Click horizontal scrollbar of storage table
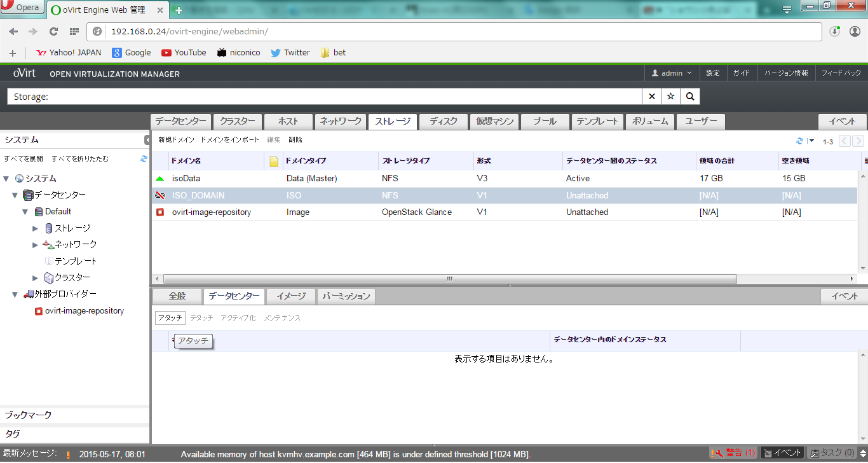Image resolution: width=868 pixels, height=463 pixels. (x=450, y=279)
